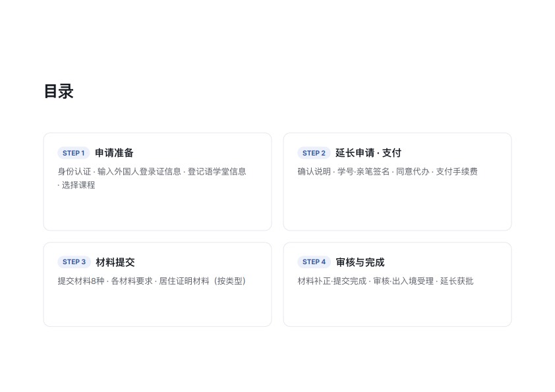Image resolution: width=555 pixels, height=392 pixels.
Task: Click empty area of STEP 4 card
Action: [397, 306]
